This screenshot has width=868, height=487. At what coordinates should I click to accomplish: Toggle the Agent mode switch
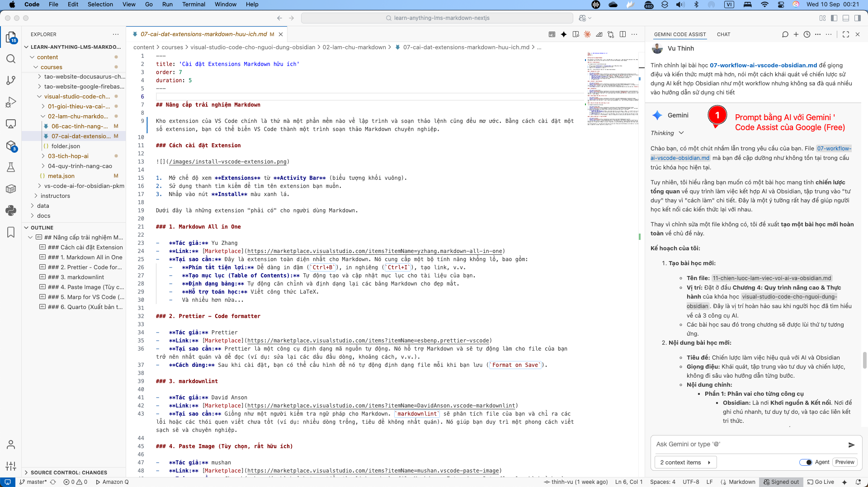pyautogui.click(x=806, y=462)
